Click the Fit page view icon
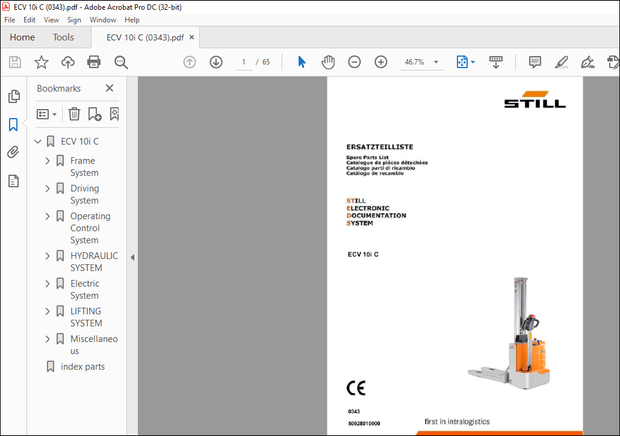This screenshot has width=620, height=436. point(462,62)
